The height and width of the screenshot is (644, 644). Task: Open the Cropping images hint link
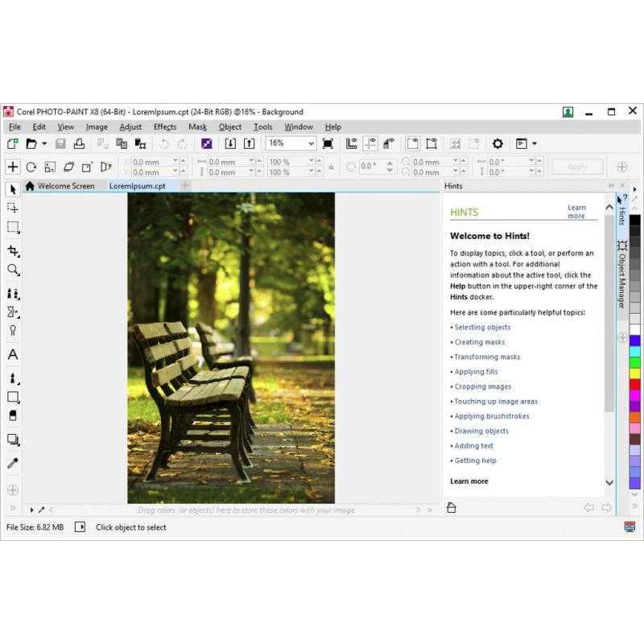coord(482,386)
